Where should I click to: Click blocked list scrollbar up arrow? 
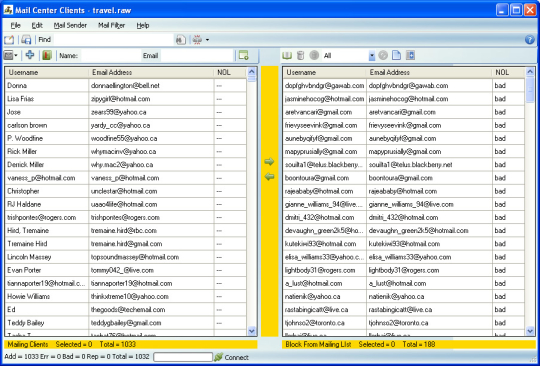point(530,72)
